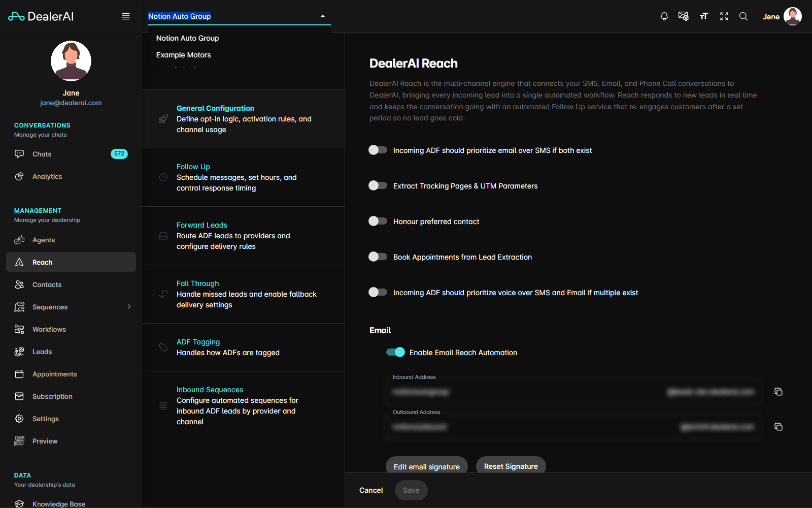Screen dimensions: 812x508
Task: Toggle ADF prioritize email over SMS
Action: (x=378, y=150)
